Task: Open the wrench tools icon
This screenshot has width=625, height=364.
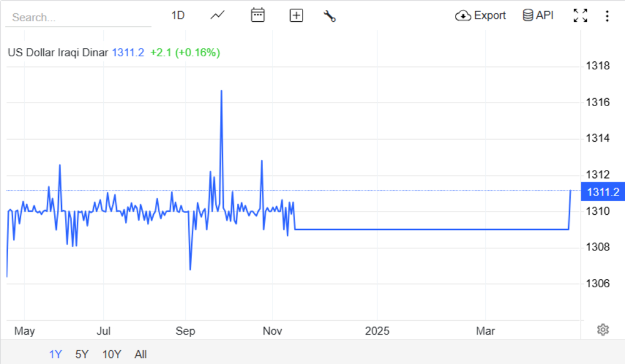Action: pyautogui.click(x=329, y=16)
